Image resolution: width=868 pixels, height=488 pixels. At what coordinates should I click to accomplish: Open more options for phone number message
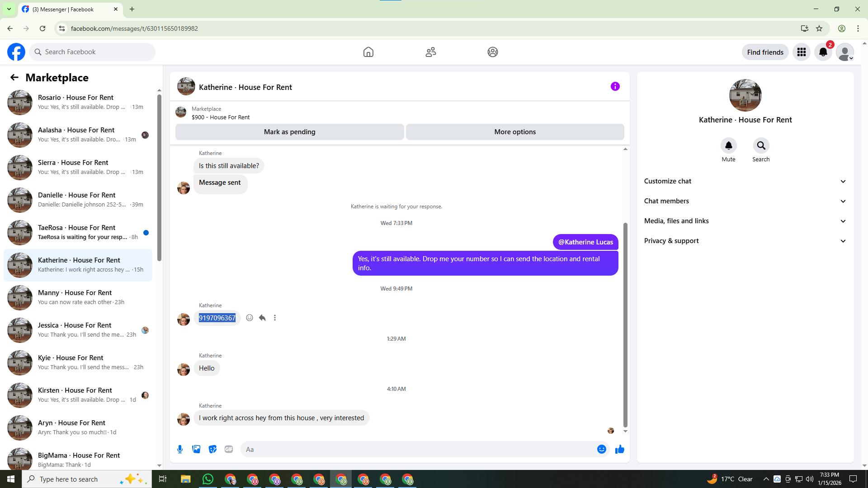point(275,318)
